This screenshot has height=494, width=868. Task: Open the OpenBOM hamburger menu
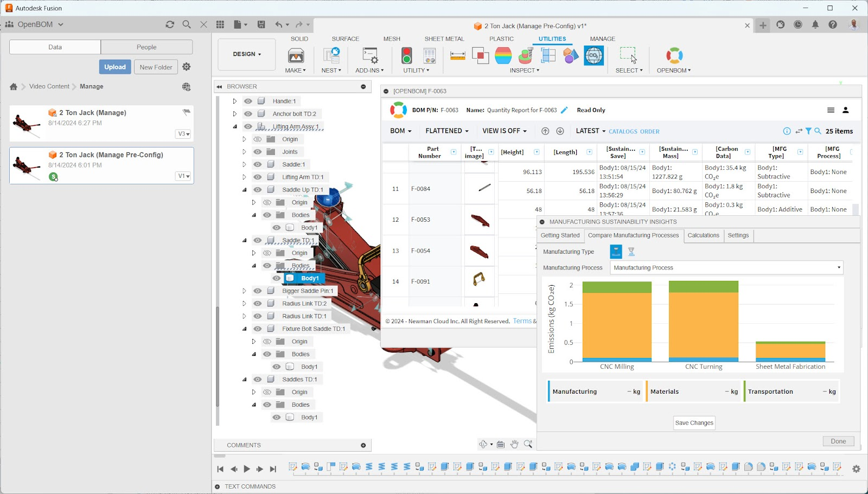(831, 110)
